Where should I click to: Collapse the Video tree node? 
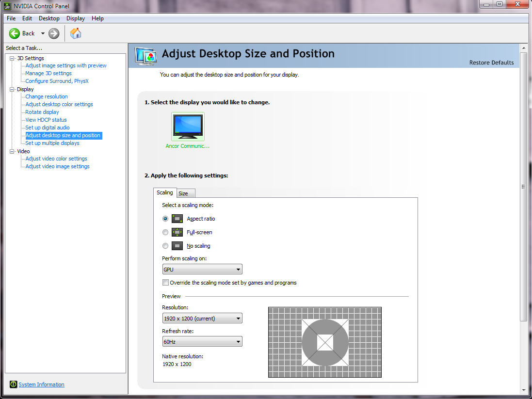[12, 152]
